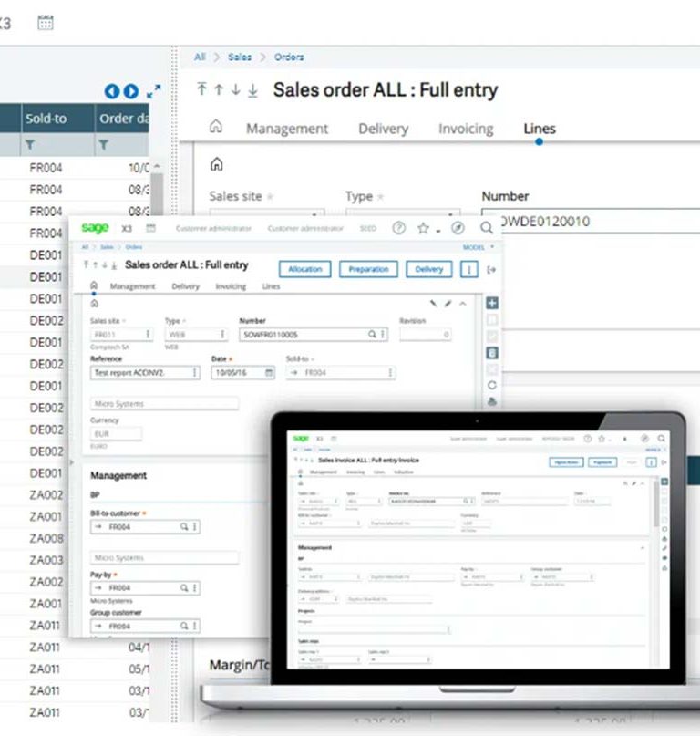Click the home icon tab beside Management in the background window
Image resolution: width=700 pixels, height=736 pixels.
216,126
